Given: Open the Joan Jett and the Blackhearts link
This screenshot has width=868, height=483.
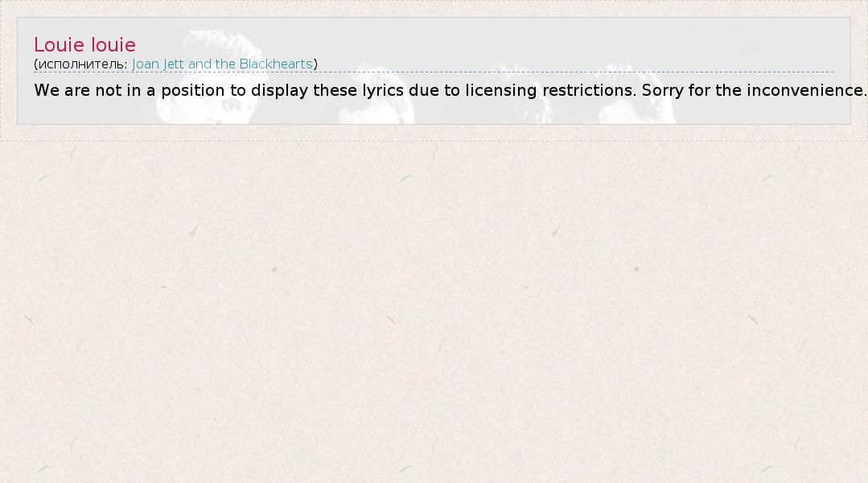Looking at the screenshot, I should 222,64.
